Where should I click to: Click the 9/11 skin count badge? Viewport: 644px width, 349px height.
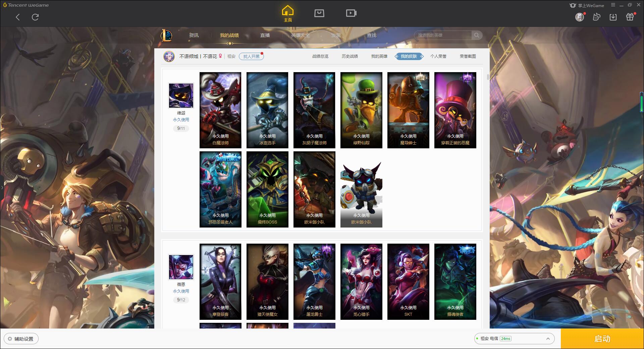[181, 129]
